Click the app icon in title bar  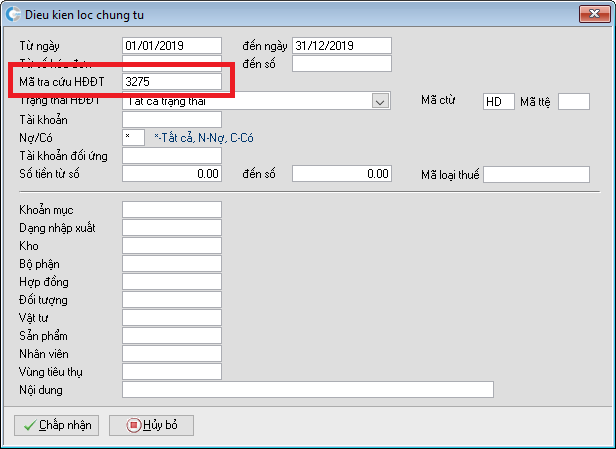(x=12, y=13)
